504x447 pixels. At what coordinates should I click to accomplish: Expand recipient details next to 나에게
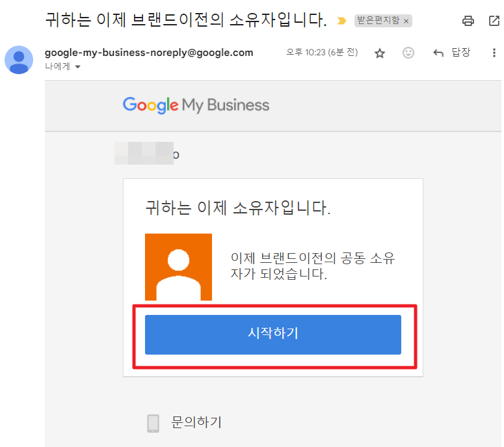(x=77, y=67)
